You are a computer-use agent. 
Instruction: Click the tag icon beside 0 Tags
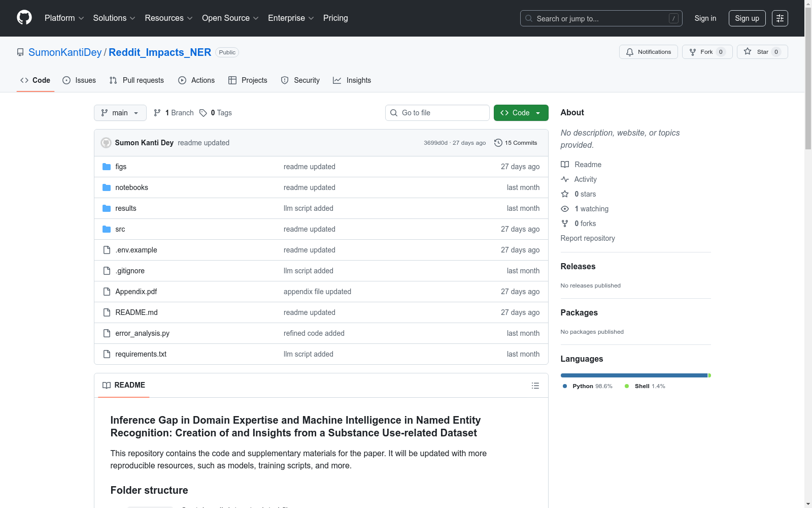tap(203, 113)
